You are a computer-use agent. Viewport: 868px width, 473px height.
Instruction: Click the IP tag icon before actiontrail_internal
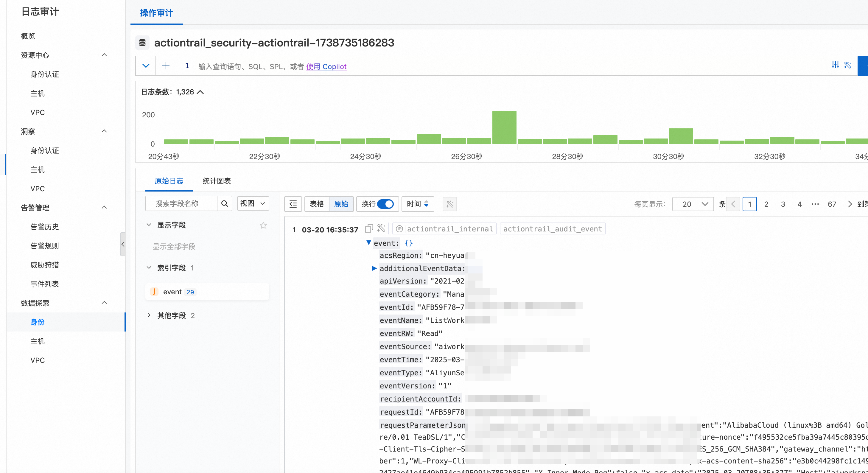pos(399,229)
